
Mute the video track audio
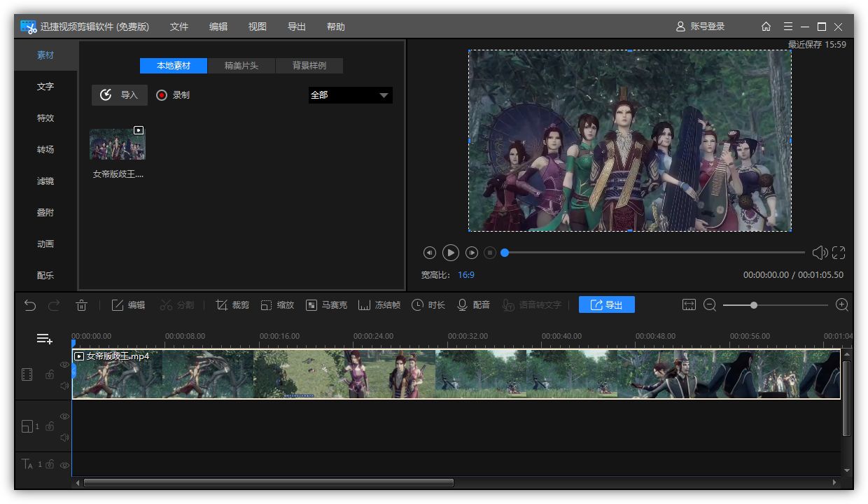click(x=64, y=386)
